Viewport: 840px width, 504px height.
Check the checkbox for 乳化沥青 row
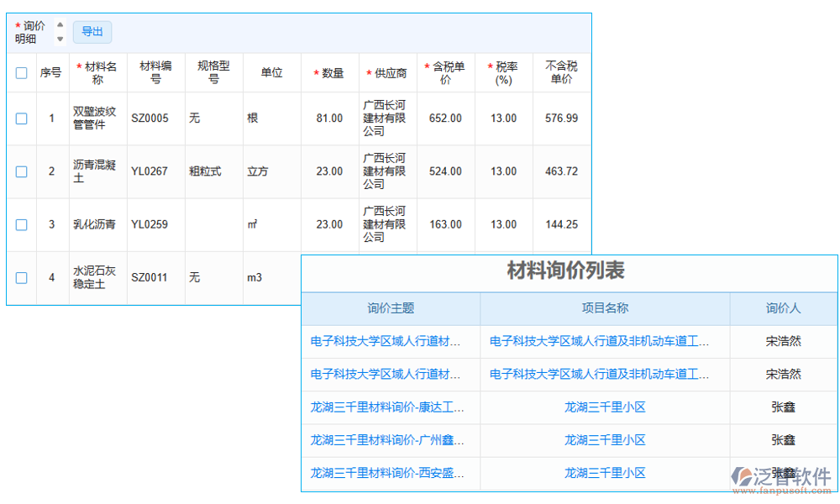(x=21, y=224)
